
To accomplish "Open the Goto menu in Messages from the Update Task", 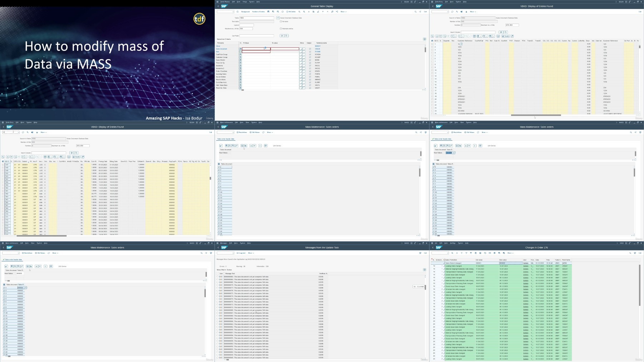I will coord(236,243).
